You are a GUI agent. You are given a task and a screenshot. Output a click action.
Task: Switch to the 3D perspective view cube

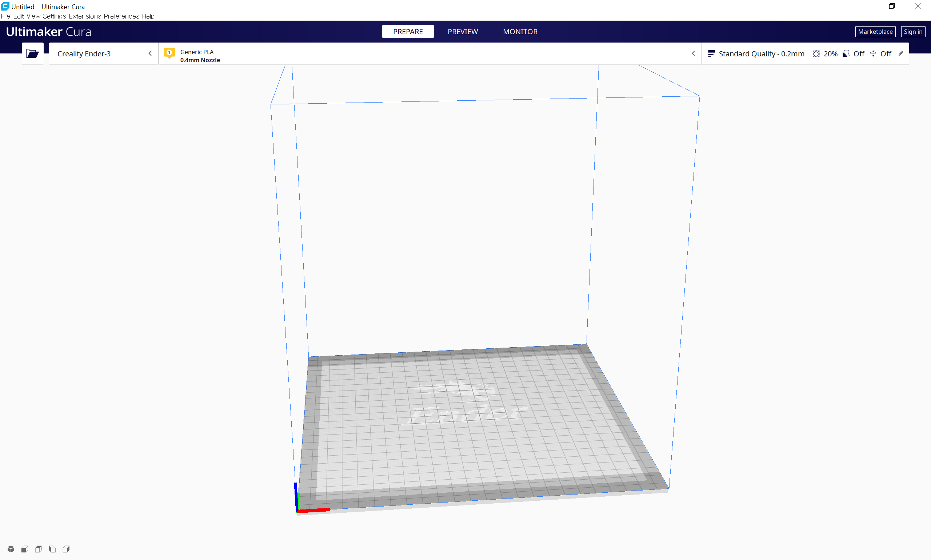click(11, 549)
